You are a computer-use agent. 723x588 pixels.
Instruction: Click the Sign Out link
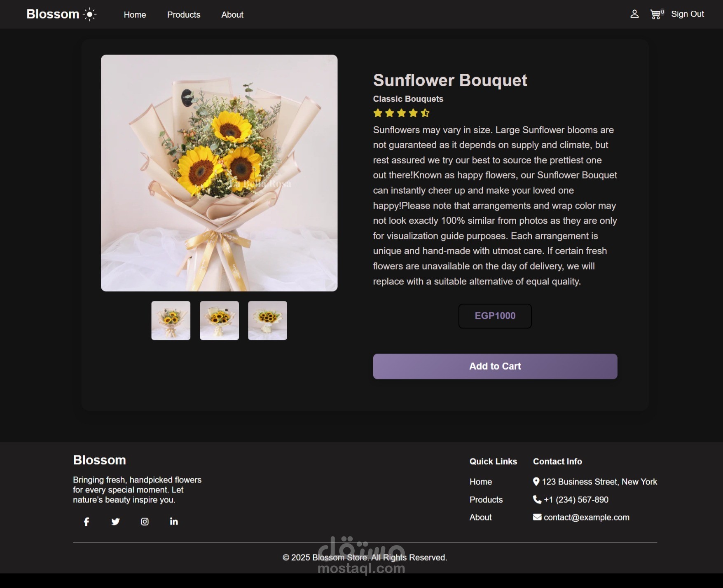688,14
